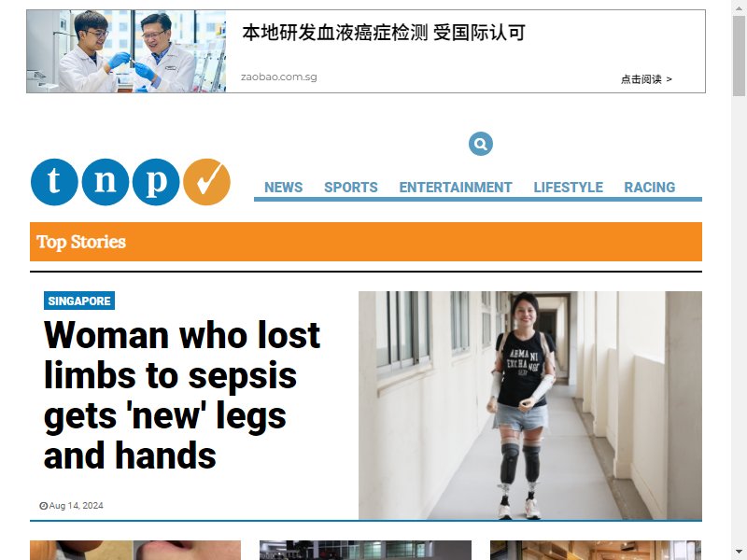
Task: Open the RACING section
Action: [x=650, y=188]
